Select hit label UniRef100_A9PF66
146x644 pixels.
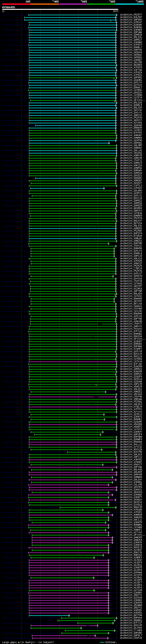(131, 50)
